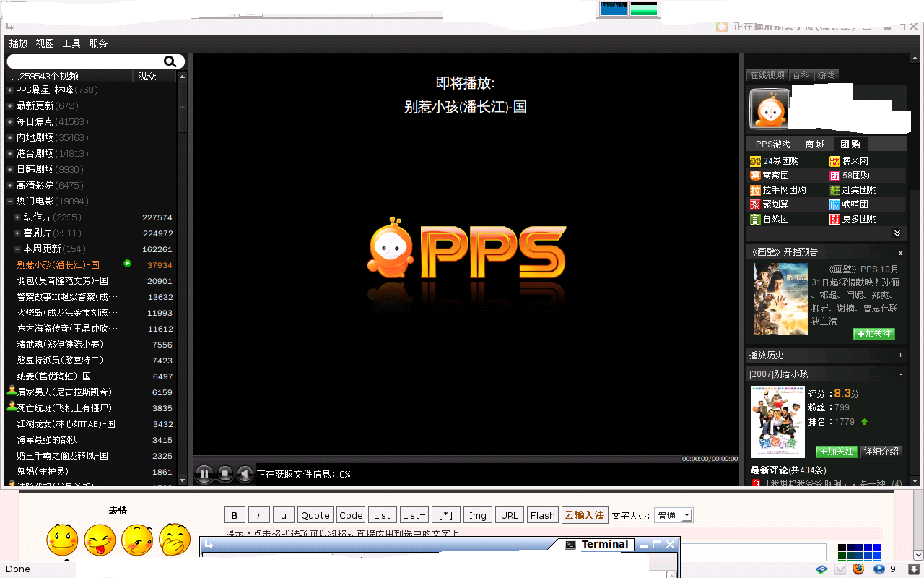Switch to 游戏 tab
This screenshot has width=924, height=578.
coord(827,74)
